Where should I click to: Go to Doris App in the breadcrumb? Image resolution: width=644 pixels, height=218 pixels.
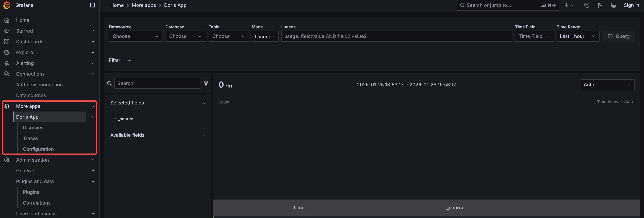point(175,5)
